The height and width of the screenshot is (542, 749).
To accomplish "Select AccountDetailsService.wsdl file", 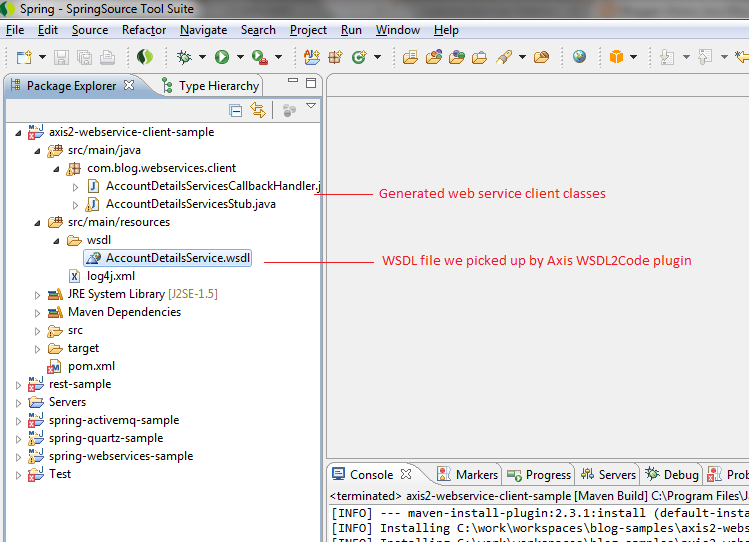I will (x=168, y=258).
